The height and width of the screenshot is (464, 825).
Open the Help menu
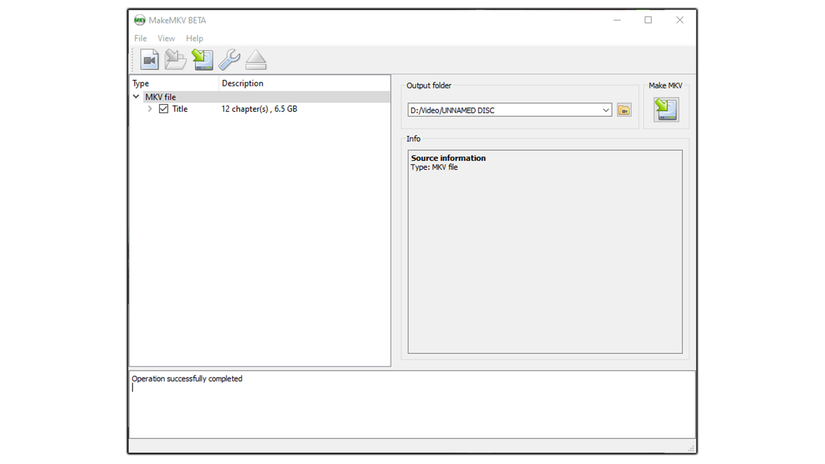click(194, 38)
